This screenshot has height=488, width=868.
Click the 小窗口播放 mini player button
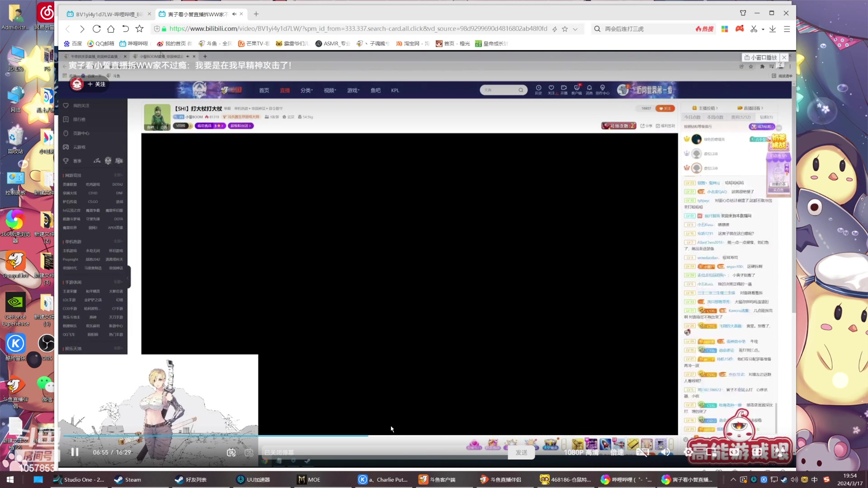click(x=760, y=57)
